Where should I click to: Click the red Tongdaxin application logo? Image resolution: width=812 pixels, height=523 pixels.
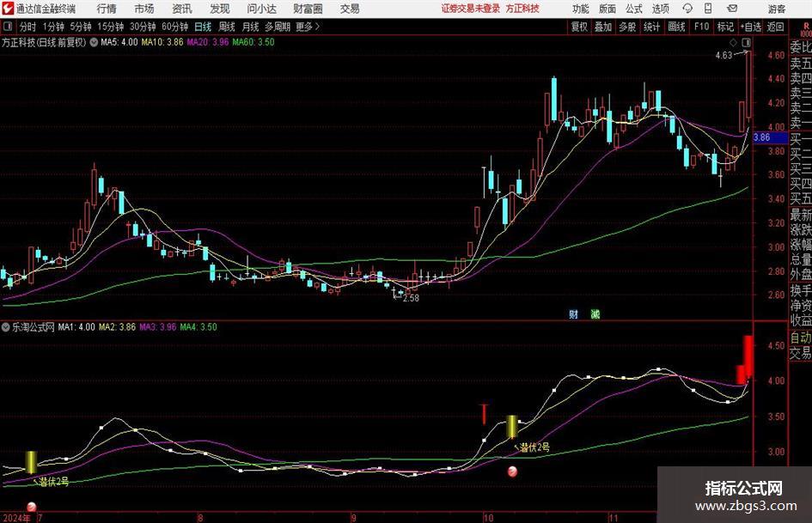click(x=8, y=9)
